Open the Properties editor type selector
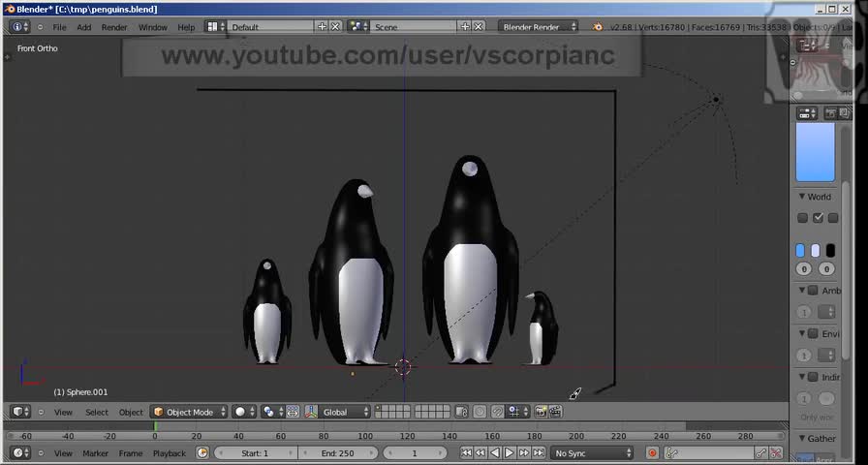868x465 pixels. [x=807, y=113]
